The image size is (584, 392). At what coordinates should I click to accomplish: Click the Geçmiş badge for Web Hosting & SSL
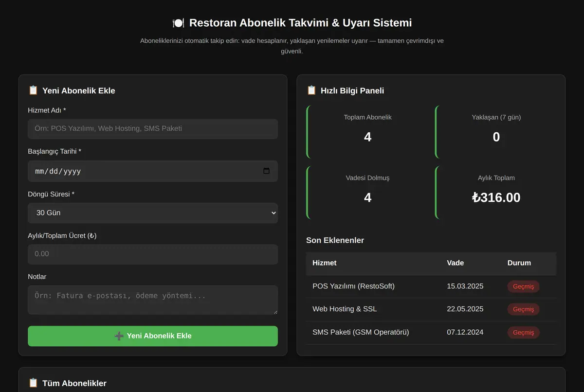(x=524, y=309)
